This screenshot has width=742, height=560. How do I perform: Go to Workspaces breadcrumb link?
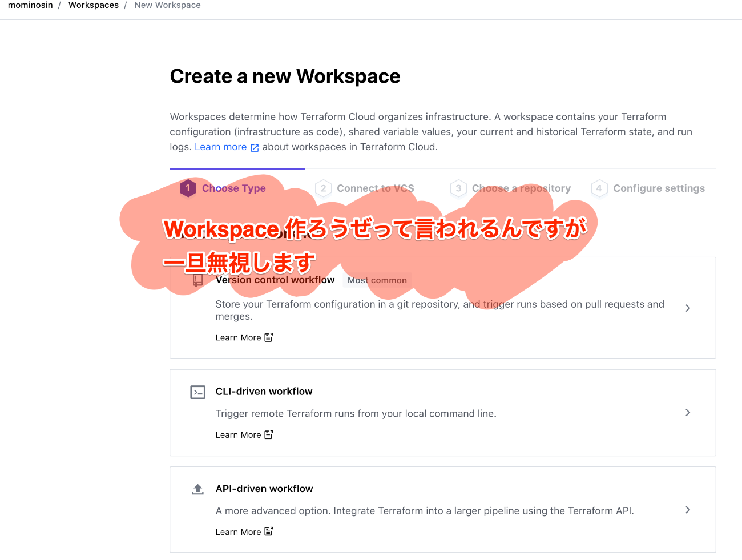pos(94,5)
